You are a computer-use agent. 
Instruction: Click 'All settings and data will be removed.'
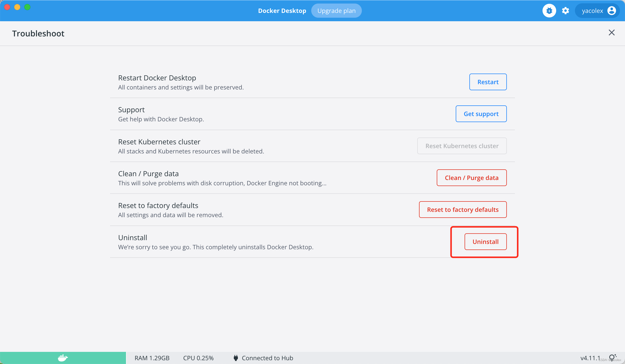(x=171, y=215)
